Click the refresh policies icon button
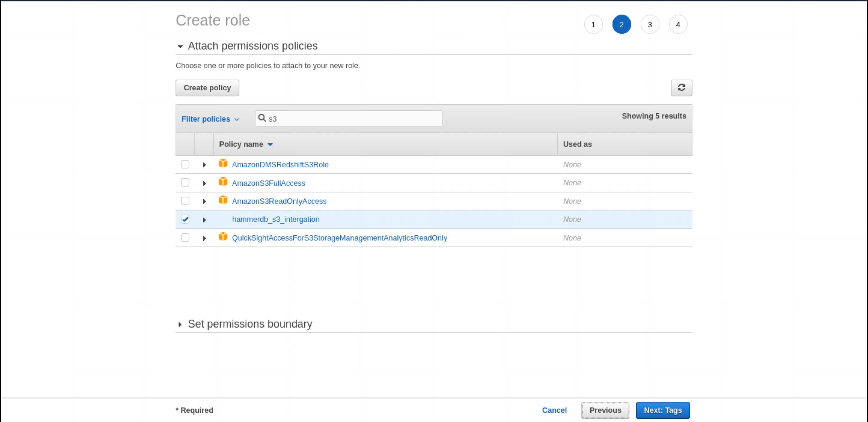 pos(681,88)
